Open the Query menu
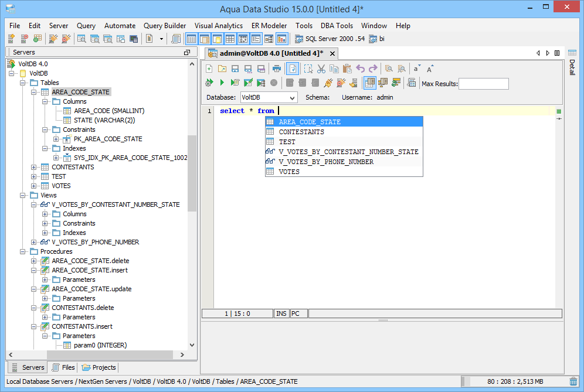Viewport: 584px width, 392px height. 86,26
